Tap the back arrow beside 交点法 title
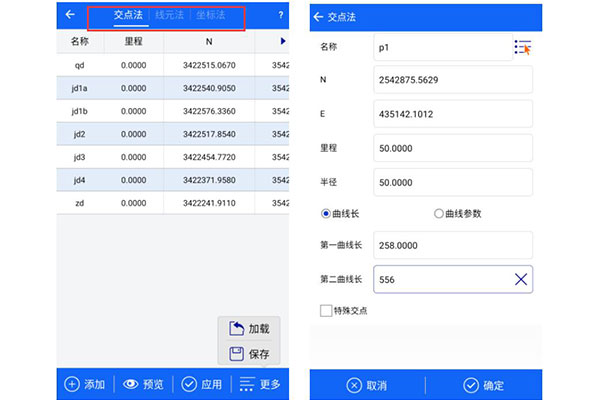Image resolution: width=600 pixels, height=400 pixels. tap(319, 16)
